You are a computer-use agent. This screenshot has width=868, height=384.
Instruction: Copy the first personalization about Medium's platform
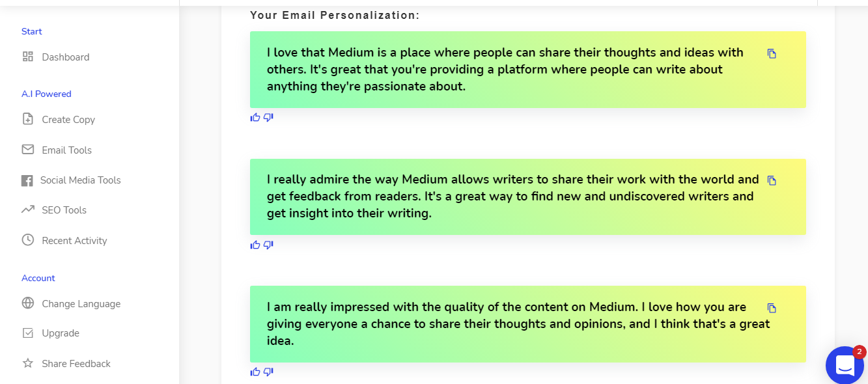pos(772,54)
